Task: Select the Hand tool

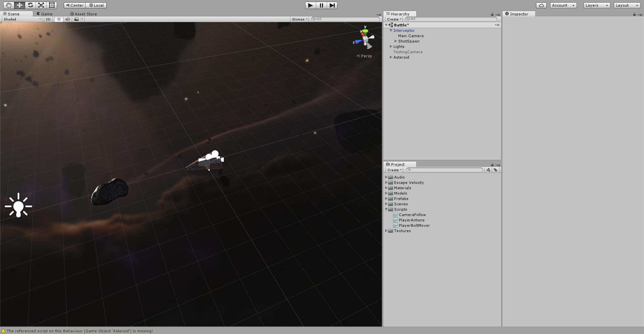Action: (9, 5)
